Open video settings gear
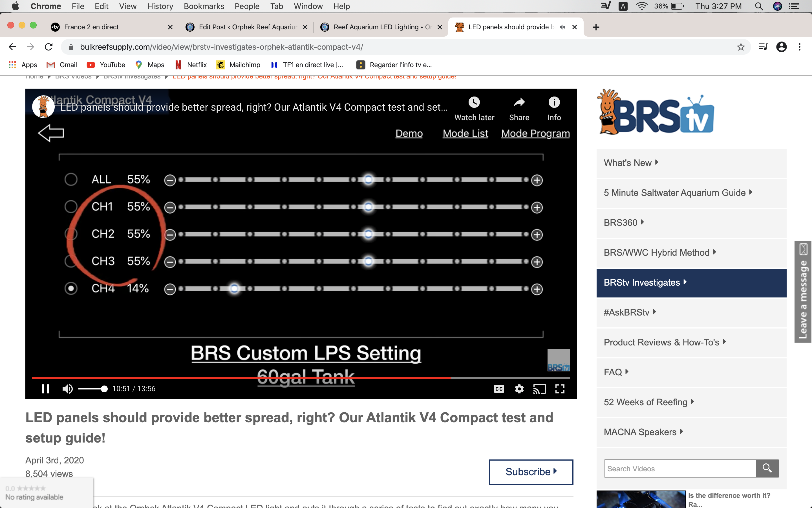812x508 pixels. (519, 389)
